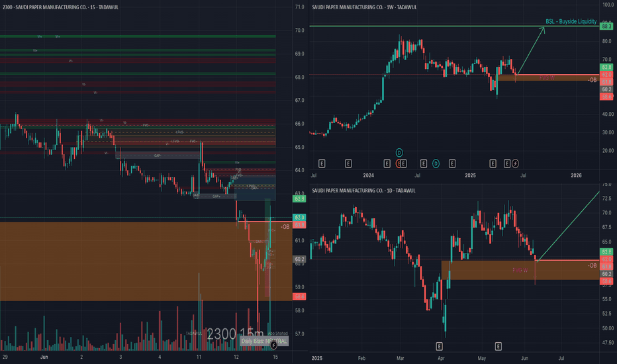This screenshot has width=617, height=364.
Task: Open the upper dividend D marker on weekly chart
Action: 399,152
